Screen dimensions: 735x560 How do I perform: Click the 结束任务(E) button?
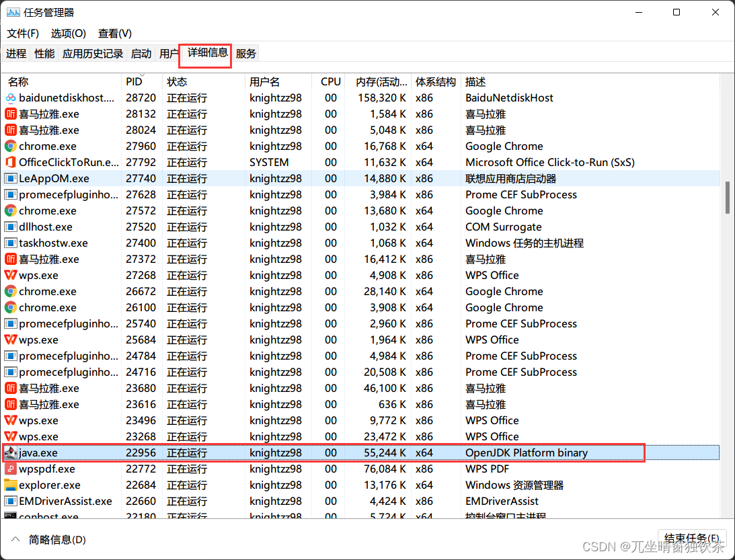(x=692, y=538)
